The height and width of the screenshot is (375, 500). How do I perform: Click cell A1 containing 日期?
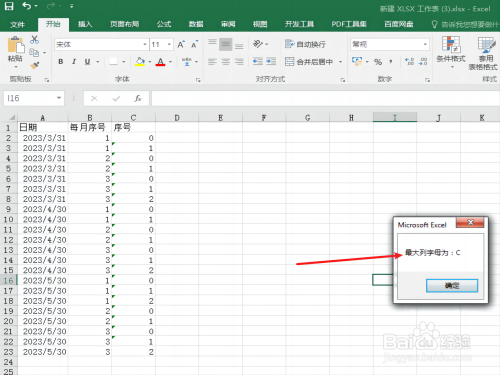coord(43,127)
